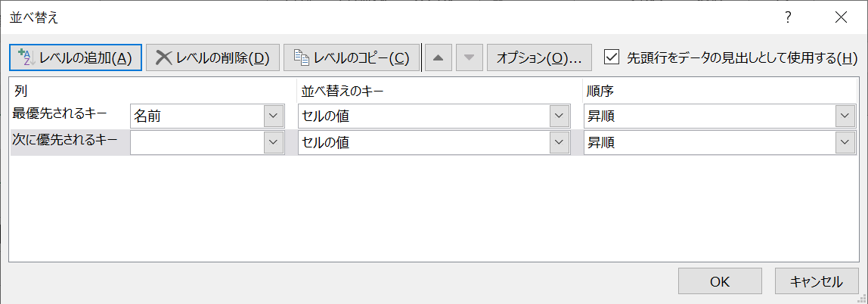Screen dimensions: 868x304
Task: Click the 並べ替えのキー column header
Action: coord(439,90)
